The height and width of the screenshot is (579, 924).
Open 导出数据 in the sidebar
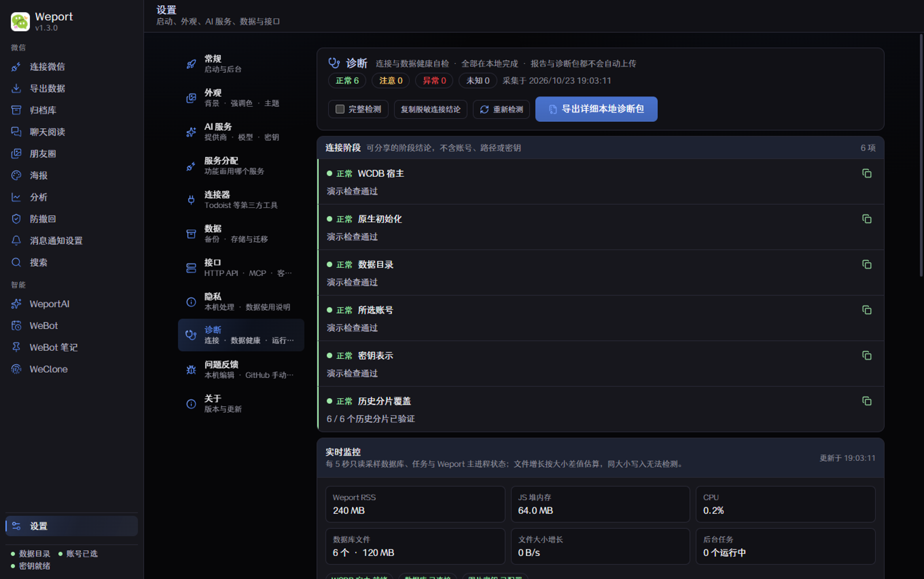[72, 88]
